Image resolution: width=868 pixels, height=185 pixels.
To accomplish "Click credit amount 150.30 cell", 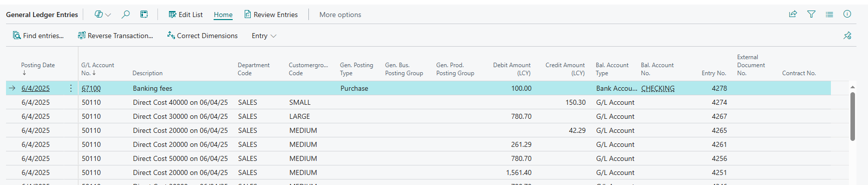I will click(x=576, y=102).
